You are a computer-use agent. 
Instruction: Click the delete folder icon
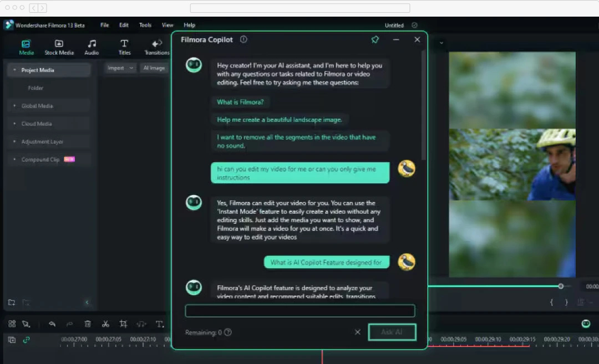[x=26, y=303]
